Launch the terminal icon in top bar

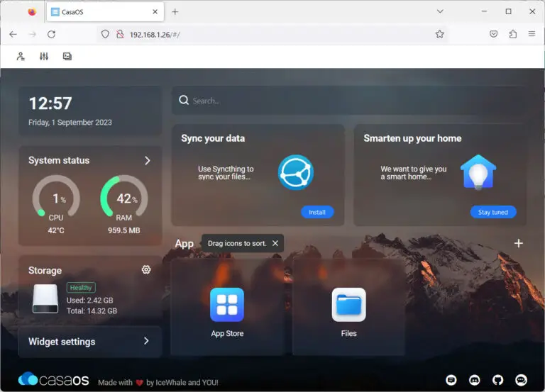tap(67, 57)
